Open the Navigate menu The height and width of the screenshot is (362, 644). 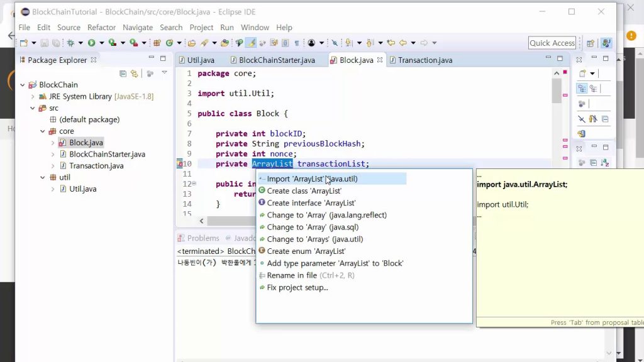click(138, 28)
